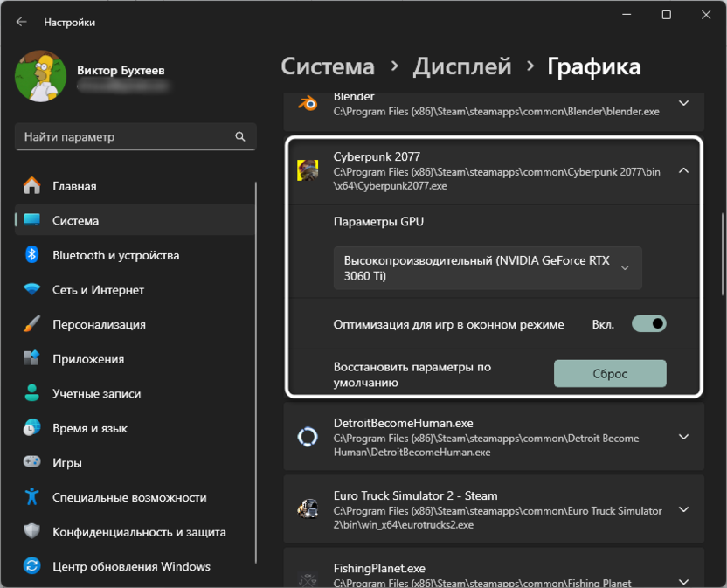Click the Cyberpunk 2077 game icon

click(308, 171)
